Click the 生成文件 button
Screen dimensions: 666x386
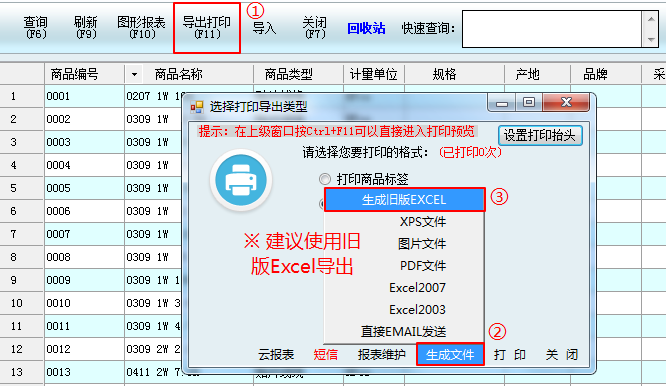point(450,354)
